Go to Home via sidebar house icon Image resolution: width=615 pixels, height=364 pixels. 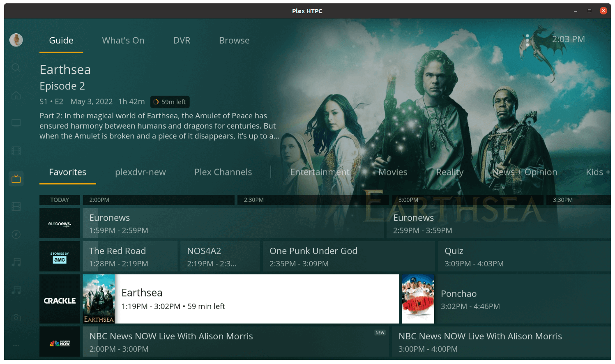16,95
